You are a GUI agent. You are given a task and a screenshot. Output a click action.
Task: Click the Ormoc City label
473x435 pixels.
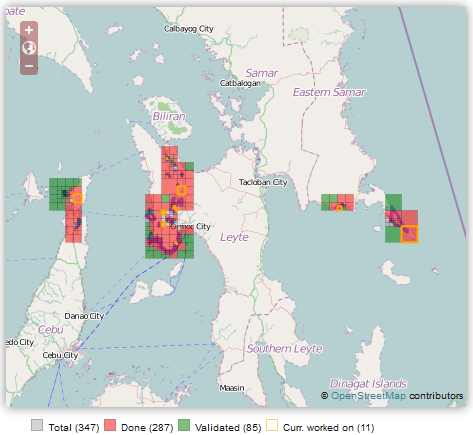pyautogui.click(x=190, y=227)
